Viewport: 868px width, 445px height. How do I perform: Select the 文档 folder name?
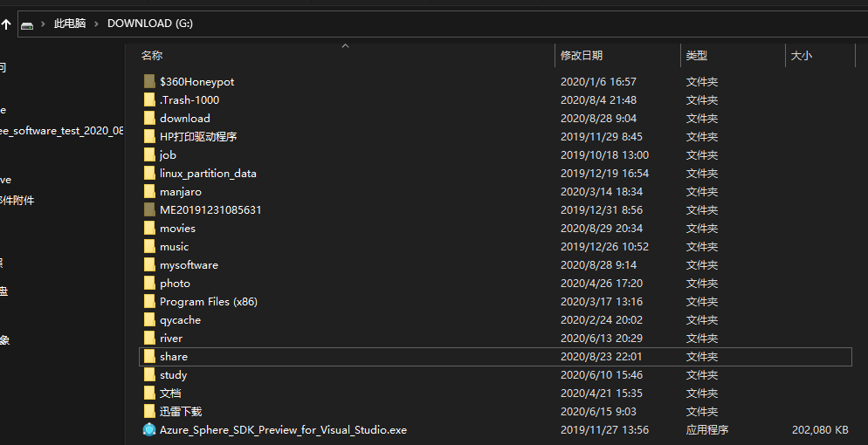tap(170, 393)
